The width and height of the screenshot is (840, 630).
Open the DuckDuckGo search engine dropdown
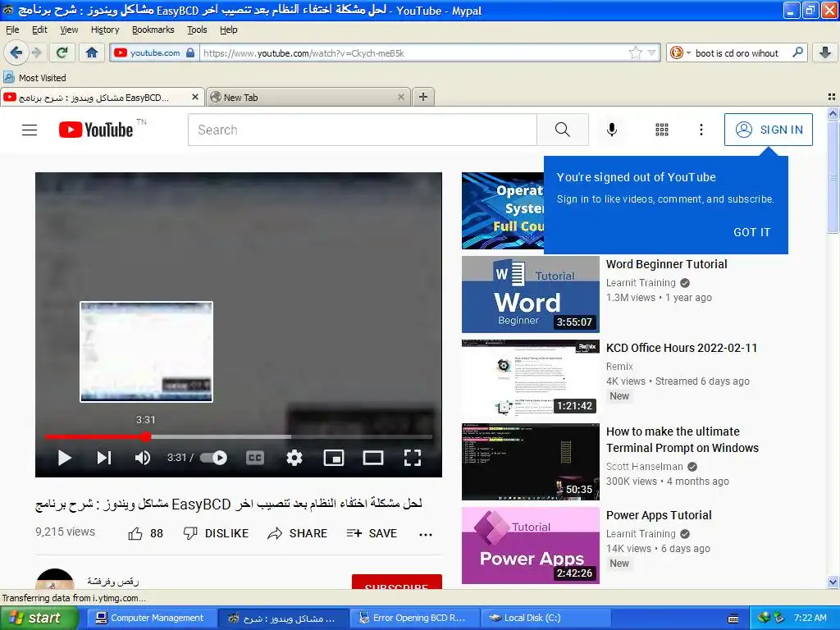[x=680, y=52]
